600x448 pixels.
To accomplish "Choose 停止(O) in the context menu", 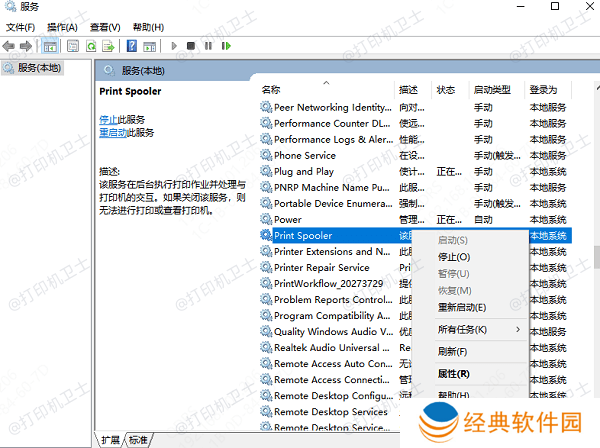I will tap(453, 257).
